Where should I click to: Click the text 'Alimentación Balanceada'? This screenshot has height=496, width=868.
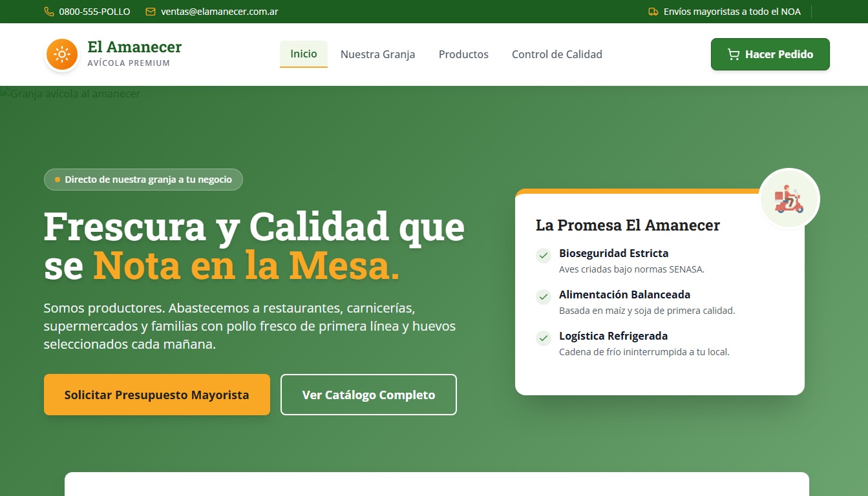click(x=625, y=294)
